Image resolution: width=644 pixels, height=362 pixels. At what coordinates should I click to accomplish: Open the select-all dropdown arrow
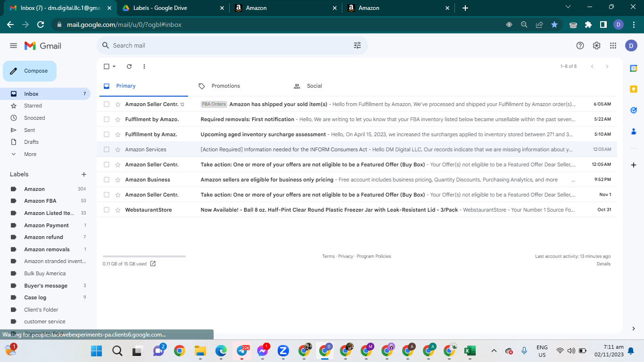114,66
